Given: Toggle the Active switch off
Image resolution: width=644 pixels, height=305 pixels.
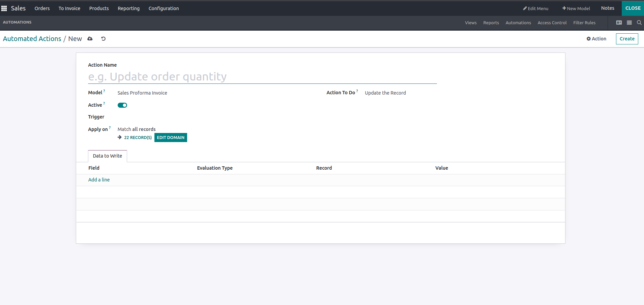Looking at the screenshot, I should 122,105.
